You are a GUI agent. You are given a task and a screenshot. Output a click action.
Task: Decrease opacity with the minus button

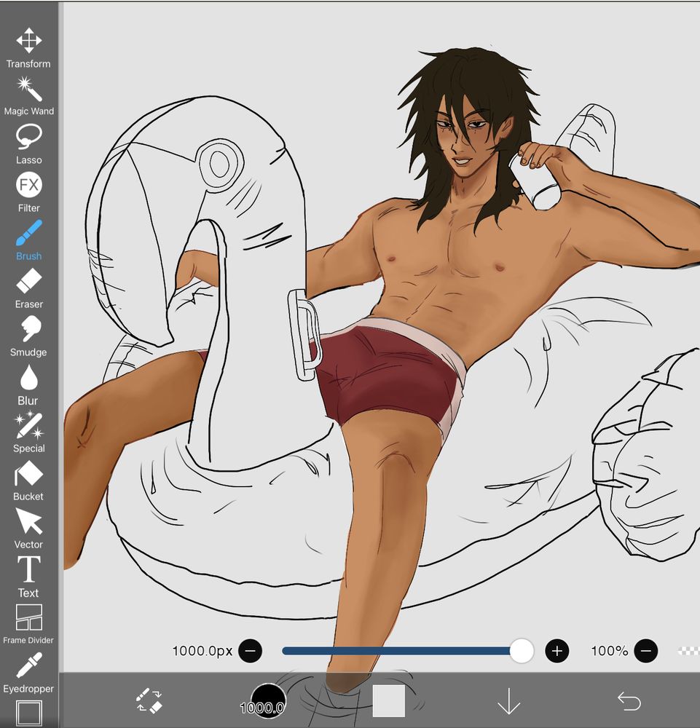coord(646,651)
